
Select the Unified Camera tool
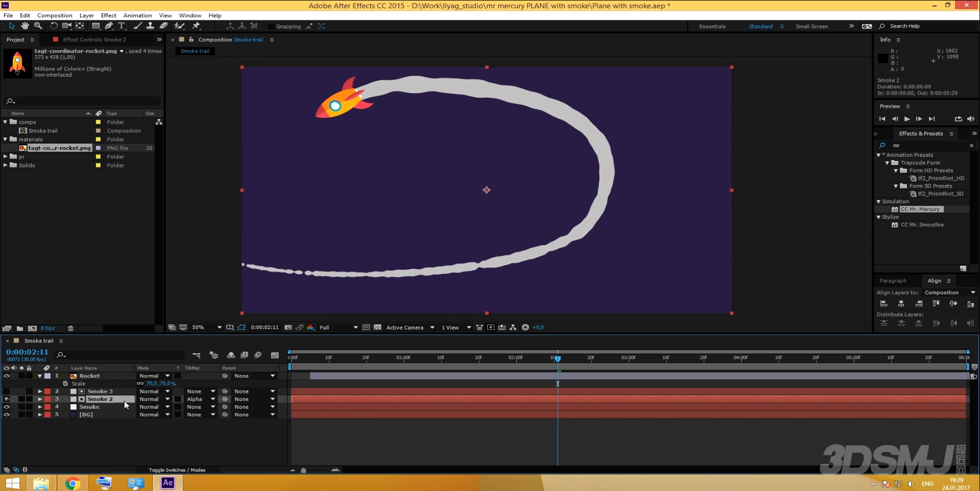point(66,26)
